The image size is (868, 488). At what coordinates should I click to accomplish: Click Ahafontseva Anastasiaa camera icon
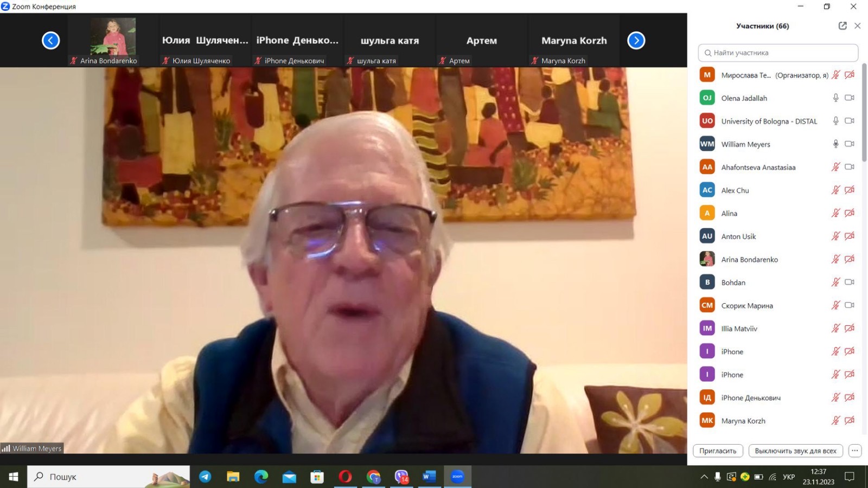(850, 167)
